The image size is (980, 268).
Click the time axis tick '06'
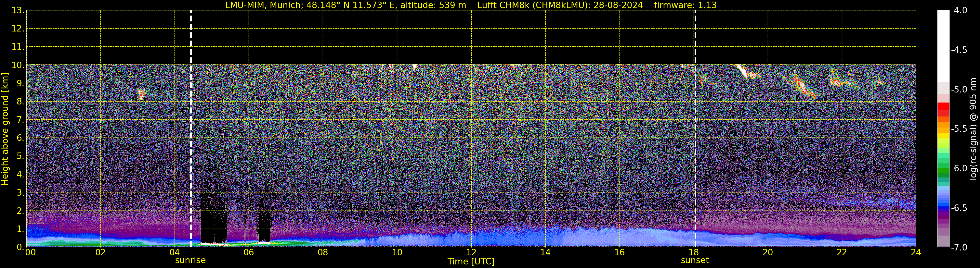248,252
